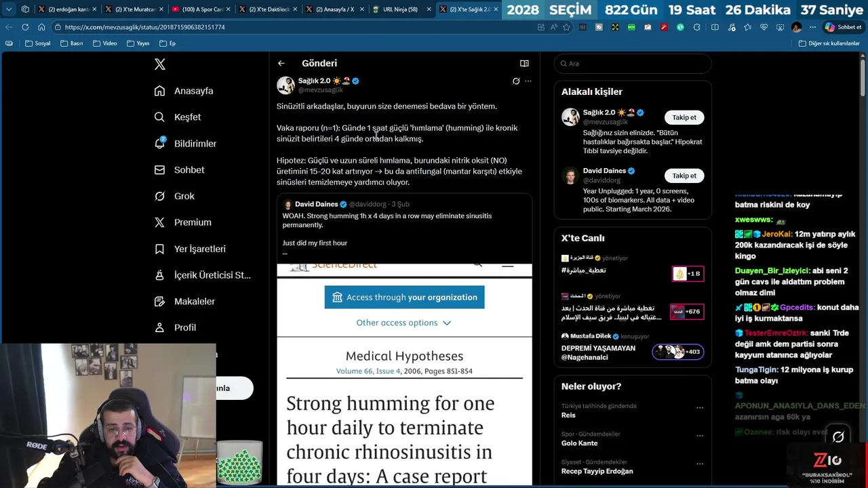Screen dimensions: 868x488
Task: Follow David Daines with Takip et
Action: point(684,176)
